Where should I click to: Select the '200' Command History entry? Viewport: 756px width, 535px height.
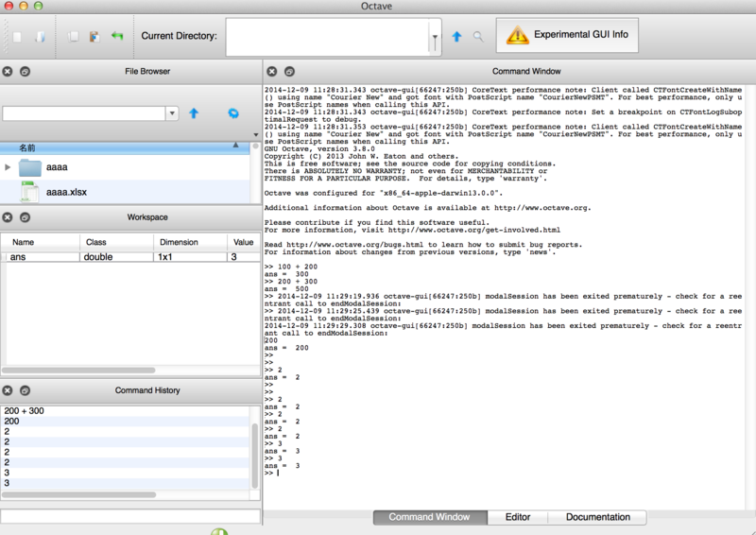[125, 422]
